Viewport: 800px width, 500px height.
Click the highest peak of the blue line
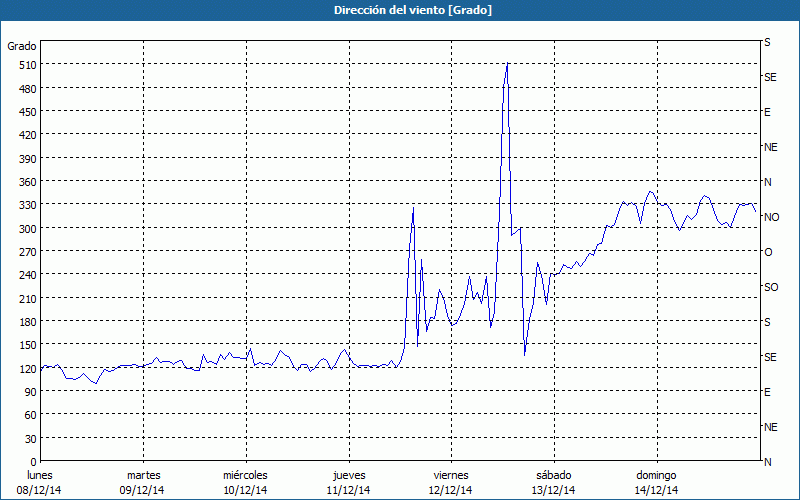click(508, 64)
